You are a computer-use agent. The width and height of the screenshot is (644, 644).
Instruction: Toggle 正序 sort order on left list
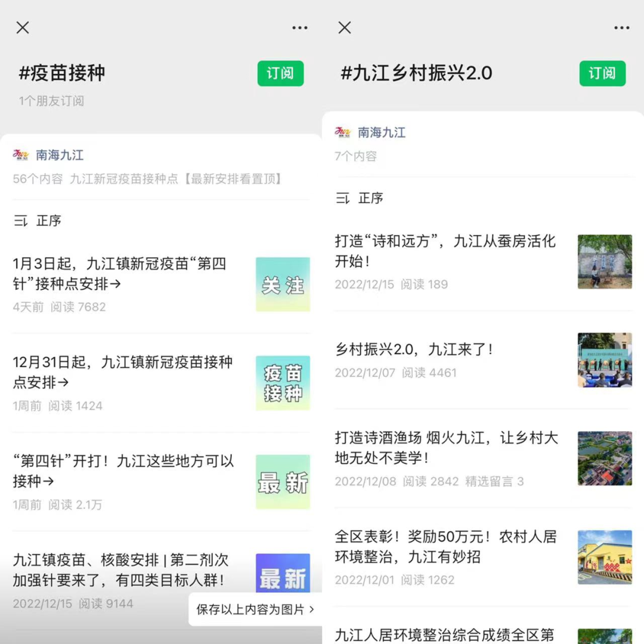coord(38,221)
